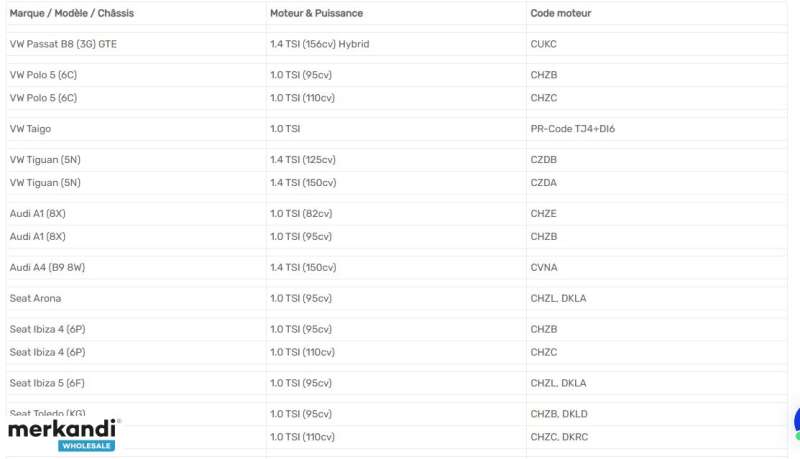
Task: Select the Code moteur column header
Action: [x=561, y=13]
